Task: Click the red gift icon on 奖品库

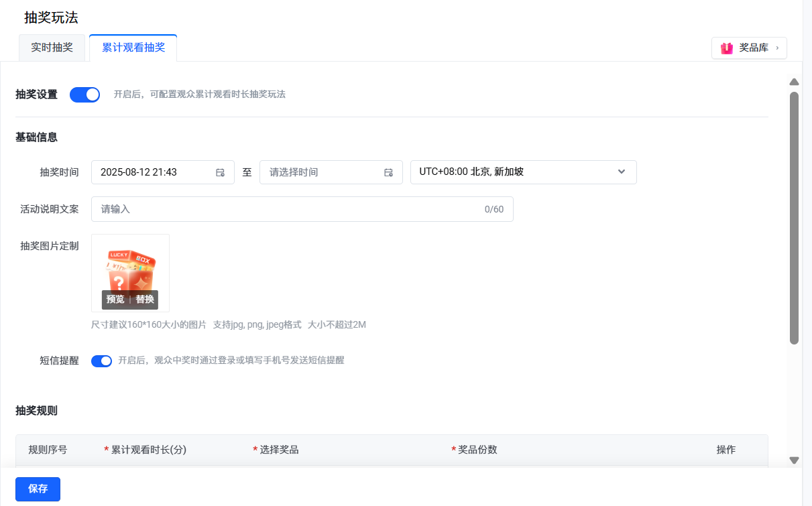Action: (x=727, y=48)
